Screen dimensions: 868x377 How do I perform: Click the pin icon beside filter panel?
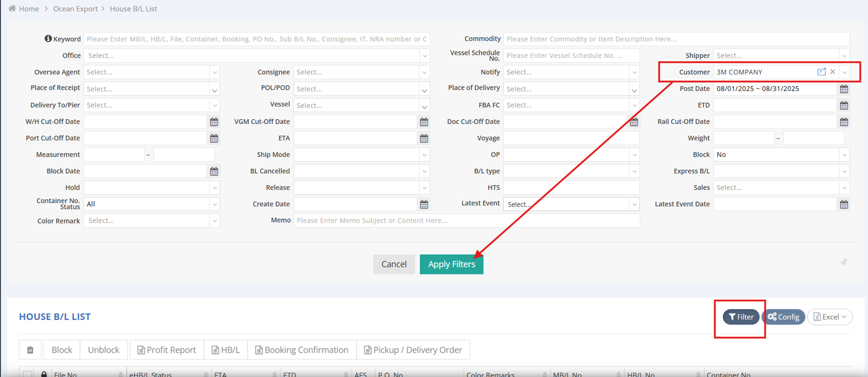tap(844, 262)
